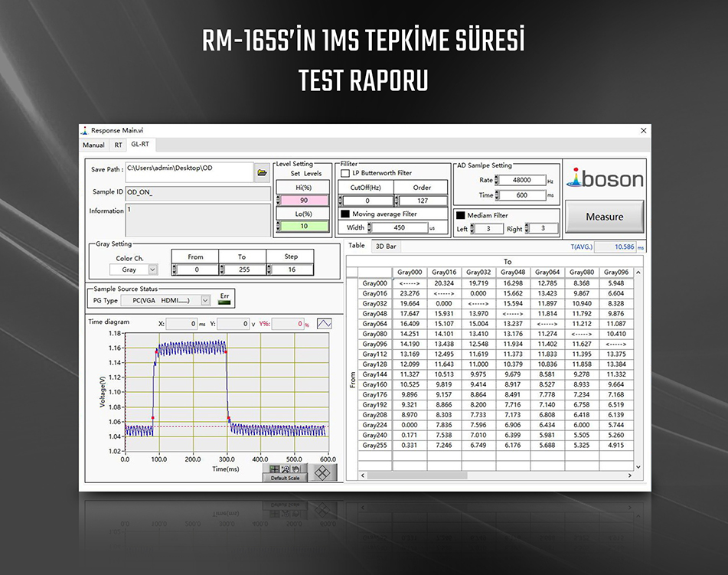Click the CutOff(Hz) stepper arrows
The width and height of the screenshot is (728, 575).
341,201
